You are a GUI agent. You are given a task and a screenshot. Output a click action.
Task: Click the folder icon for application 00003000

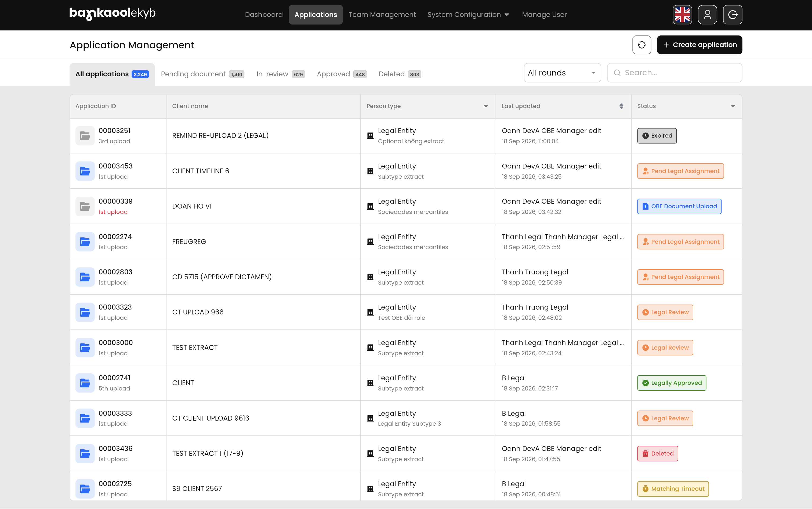click(x=85, y=348)
